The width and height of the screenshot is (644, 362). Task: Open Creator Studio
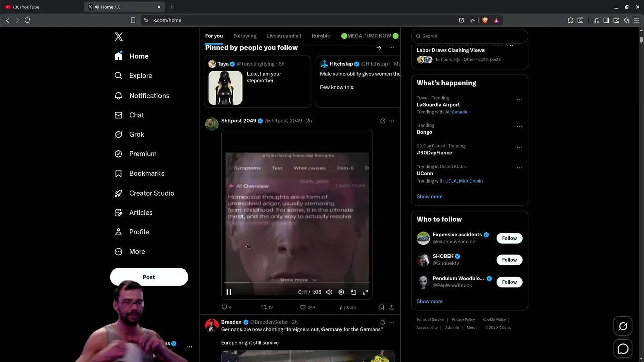coord(144,193)
